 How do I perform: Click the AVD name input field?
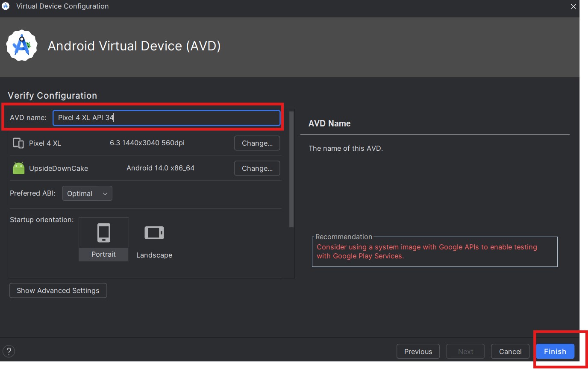tap(167, 118)
